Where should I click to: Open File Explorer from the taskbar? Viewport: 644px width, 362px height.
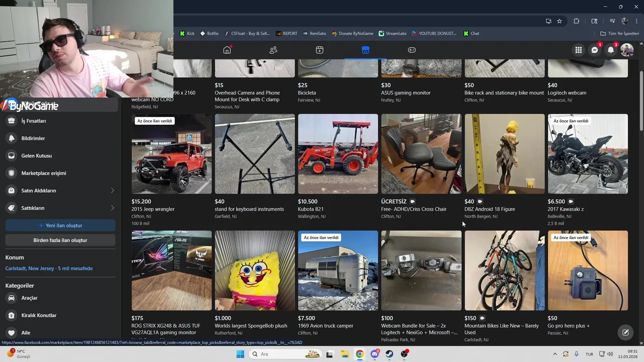click(345, 354)
